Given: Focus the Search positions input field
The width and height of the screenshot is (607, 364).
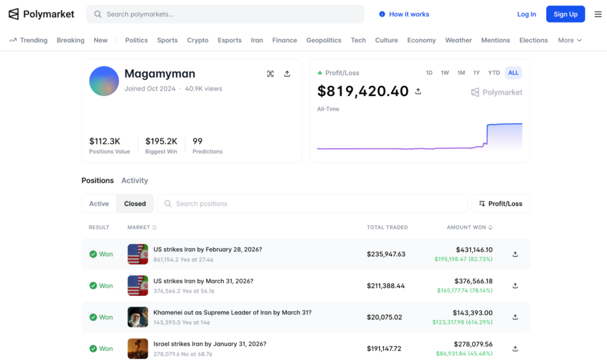Looking at the screenshot, I should coord(312,204).
